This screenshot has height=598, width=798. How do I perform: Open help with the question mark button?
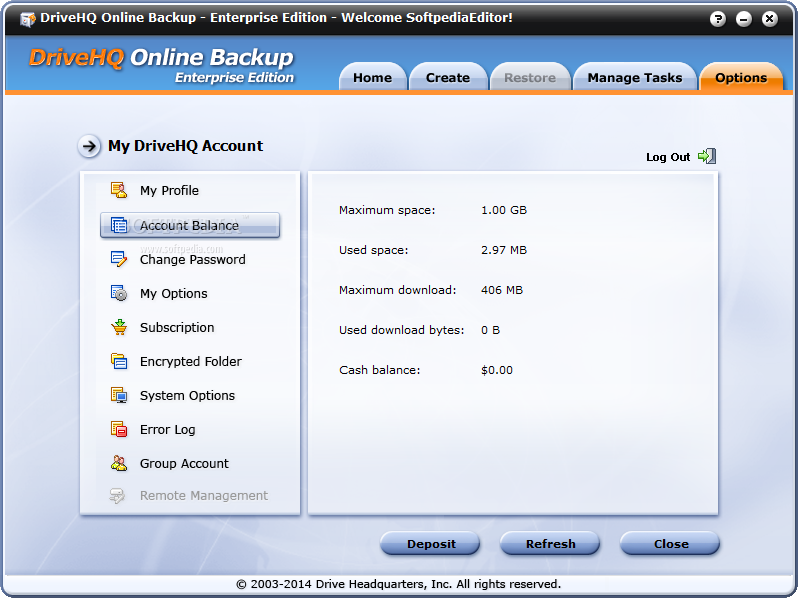tap(718, 19)
